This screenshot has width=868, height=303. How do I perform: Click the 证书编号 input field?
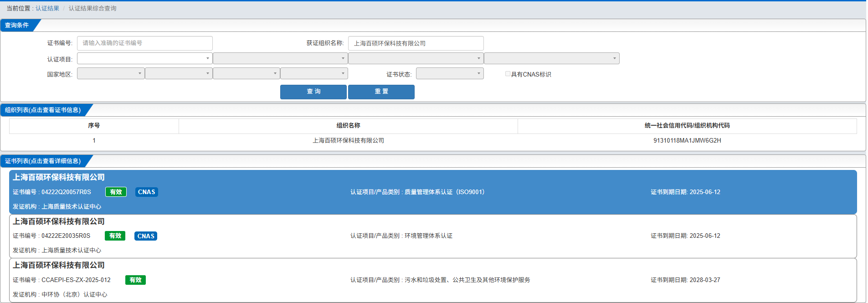(x=145, y=43)
